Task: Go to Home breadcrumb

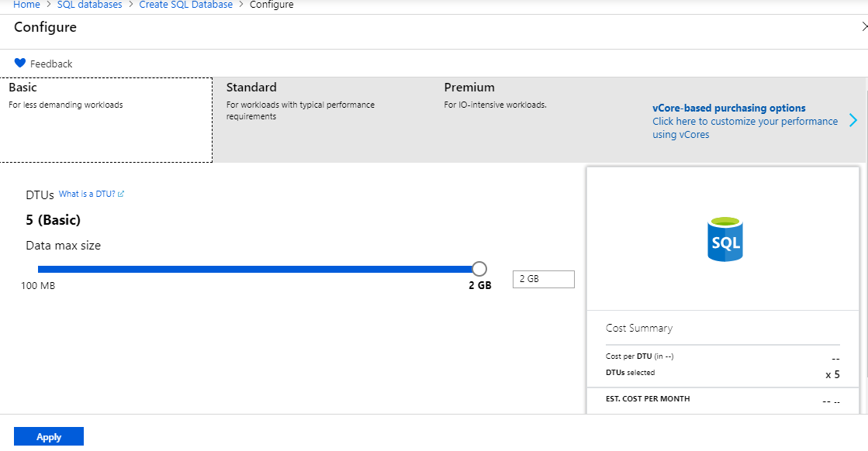Action: point(26,5)
